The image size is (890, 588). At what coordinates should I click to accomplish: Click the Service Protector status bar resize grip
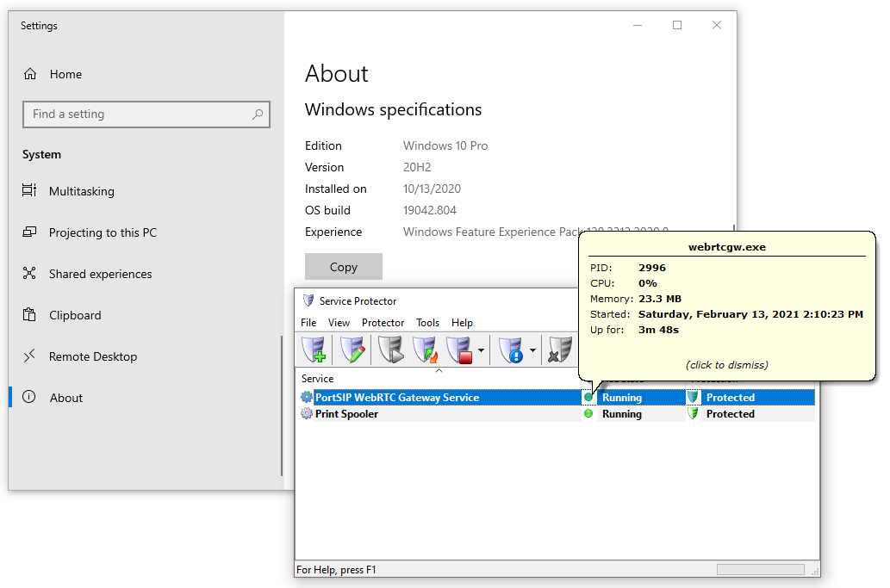pos(815,572)
